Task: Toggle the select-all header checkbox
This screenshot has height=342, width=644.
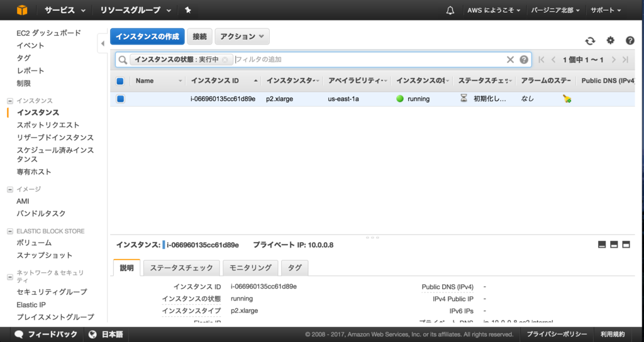Action: 120,81
